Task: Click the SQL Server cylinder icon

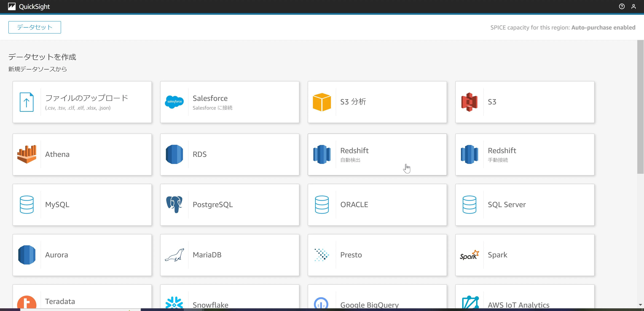Action: [x=470, y=205]
